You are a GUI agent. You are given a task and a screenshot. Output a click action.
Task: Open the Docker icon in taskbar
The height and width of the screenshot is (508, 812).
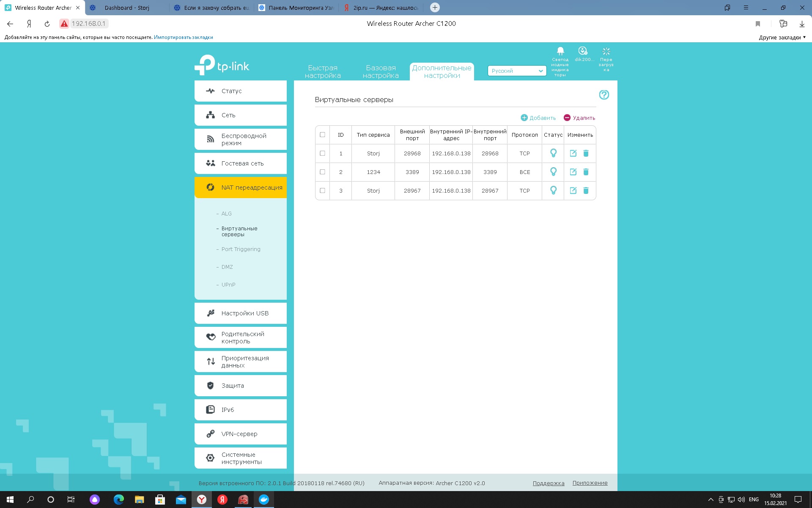point(263,500)
